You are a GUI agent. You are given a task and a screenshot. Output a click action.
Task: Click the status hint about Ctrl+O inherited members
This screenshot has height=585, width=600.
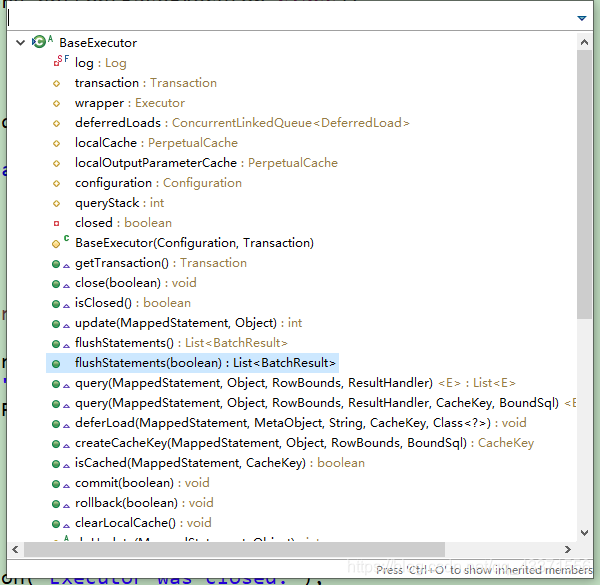point(484,570)
